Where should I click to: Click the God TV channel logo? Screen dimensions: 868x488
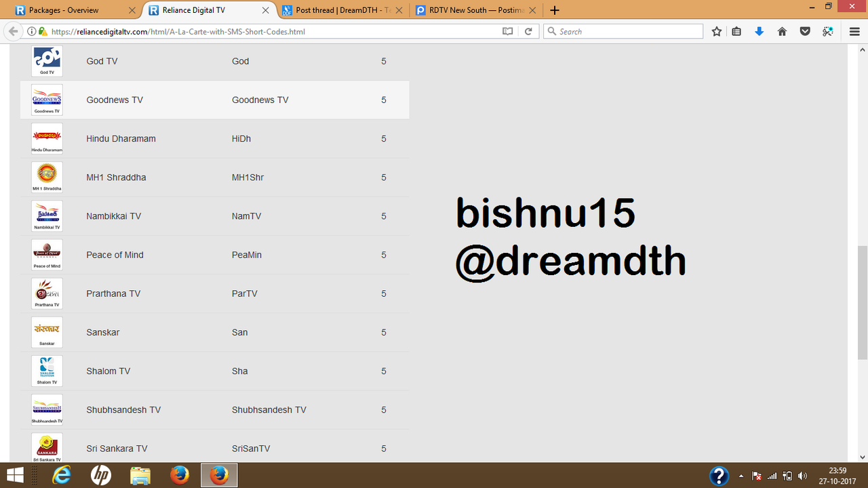click(47, 61)
